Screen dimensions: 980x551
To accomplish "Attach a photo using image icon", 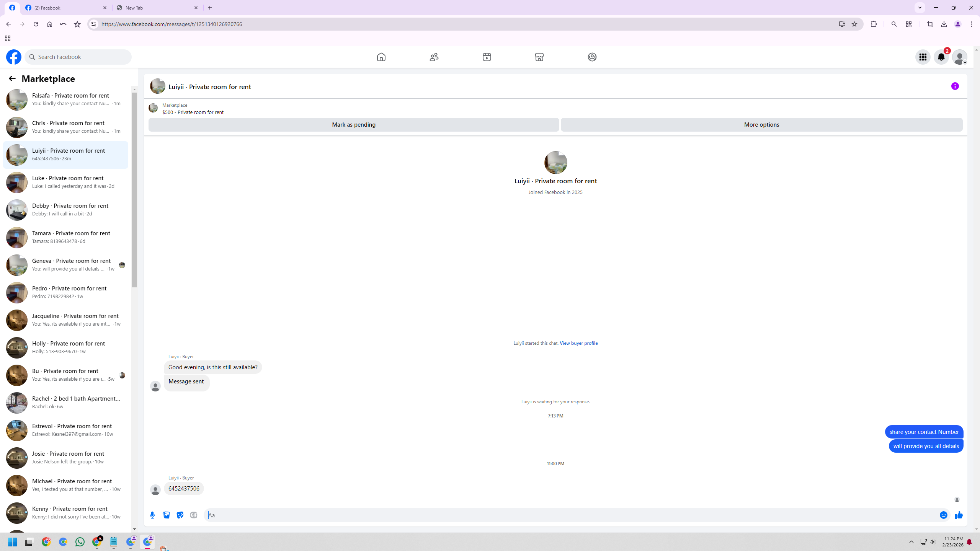I will (166, 515).
